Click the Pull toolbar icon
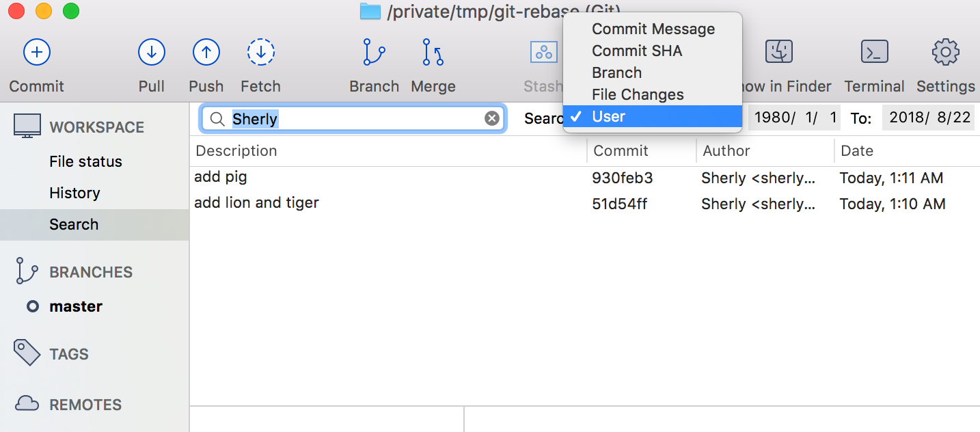Screen dimensions: 980x432 click(x=151, y=52)
